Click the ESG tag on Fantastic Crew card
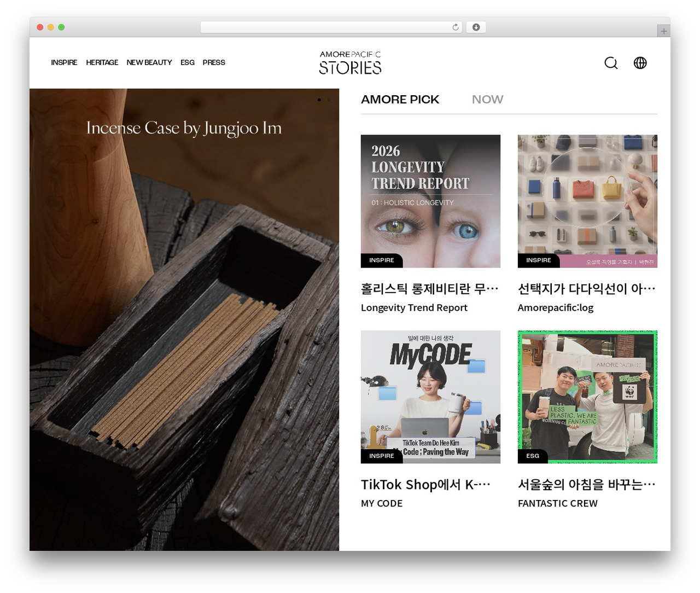 click(x=533, y=456)
